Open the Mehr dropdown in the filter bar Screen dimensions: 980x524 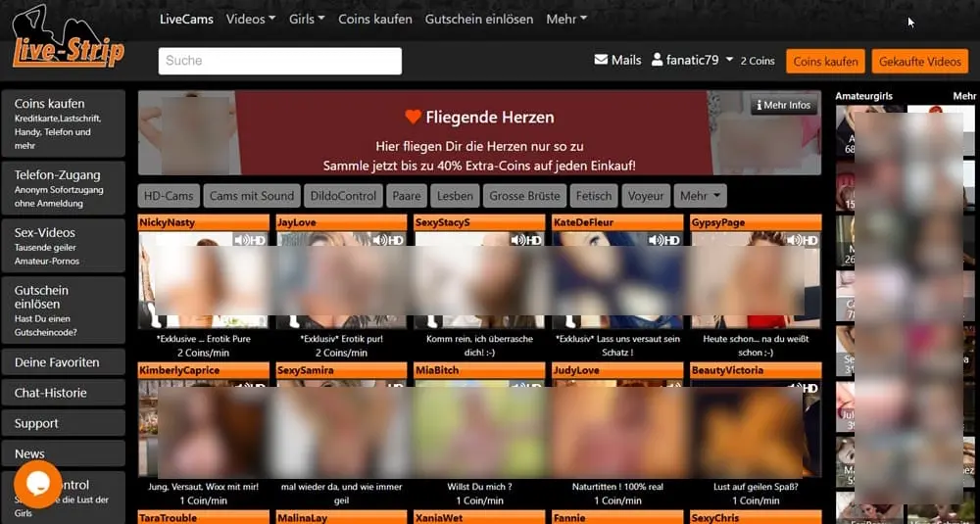700,196
